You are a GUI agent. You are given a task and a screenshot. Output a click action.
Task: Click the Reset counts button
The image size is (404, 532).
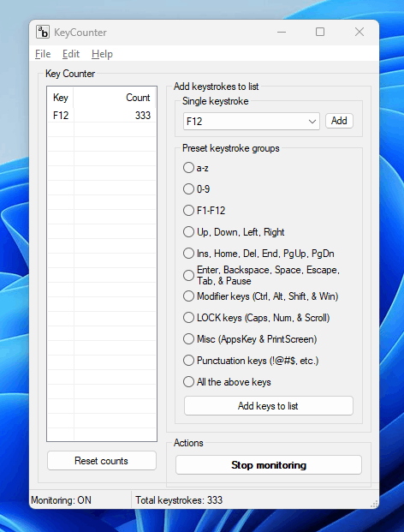pyautogui.click(x=101, y=461)
